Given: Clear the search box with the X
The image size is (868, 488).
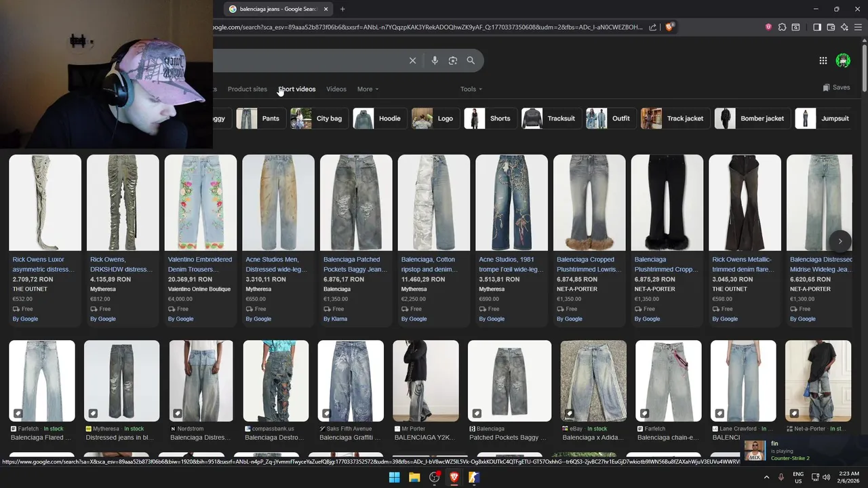Looking at the screenshot, I should [x=412, y=60].
